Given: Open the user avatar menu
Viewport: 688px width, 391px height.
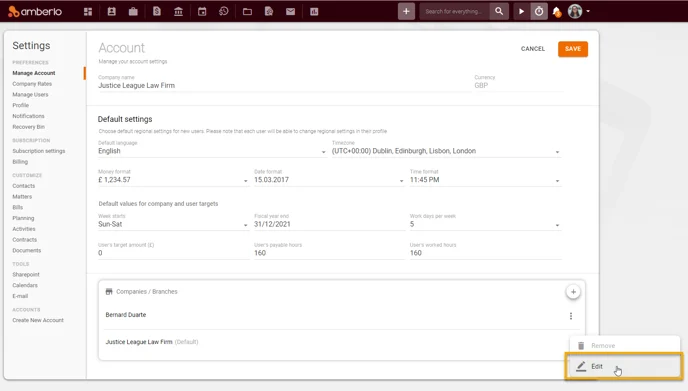Looking at the screenshot, I should pos(575,11).
